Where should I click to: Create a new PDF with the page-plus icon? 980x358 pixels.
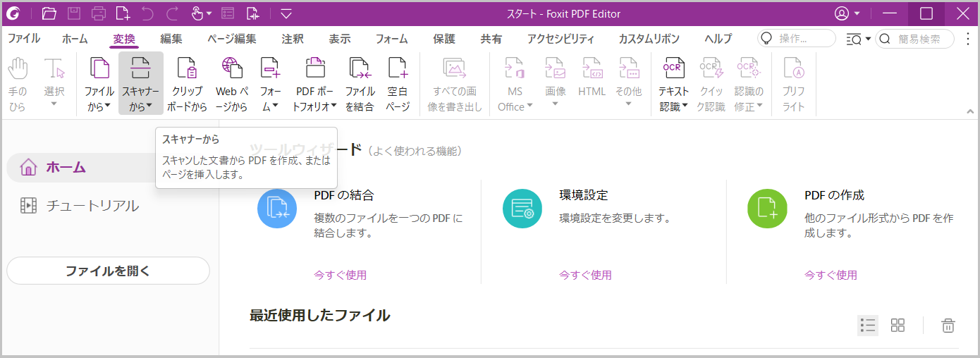pyautogui.click(x=123, y=13)
